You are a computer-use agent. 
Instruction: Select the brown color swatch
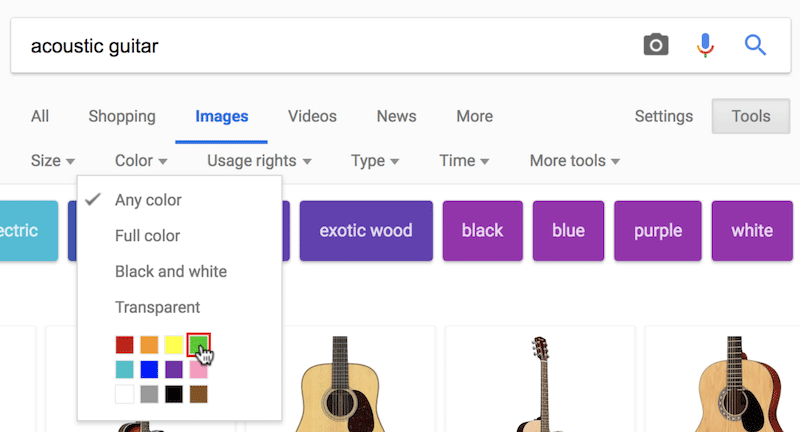click(x=198, y=394)
